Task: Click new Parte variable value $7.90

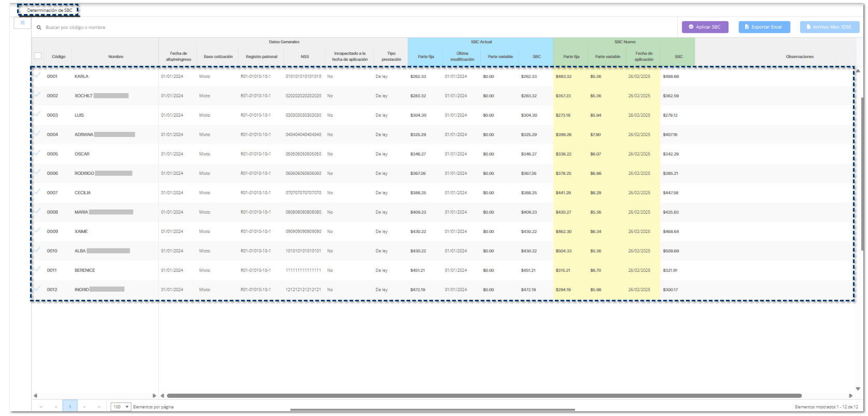Action: 595,135
